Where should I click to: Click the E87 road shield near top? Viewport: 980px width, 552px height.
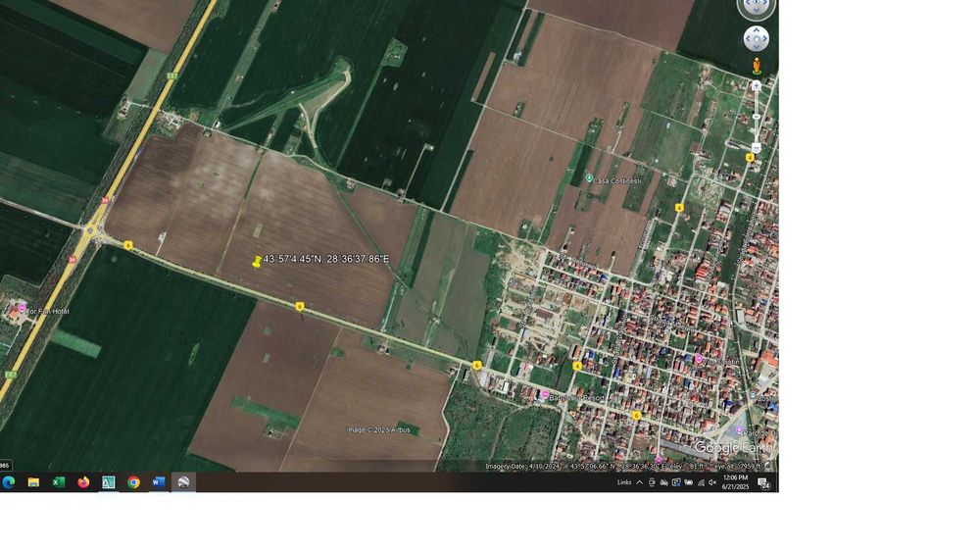pyautogui.click(x=172, y=76)
